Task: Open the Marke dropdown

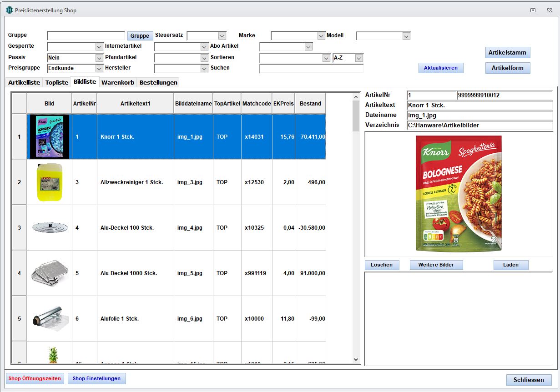Action: 321,36
